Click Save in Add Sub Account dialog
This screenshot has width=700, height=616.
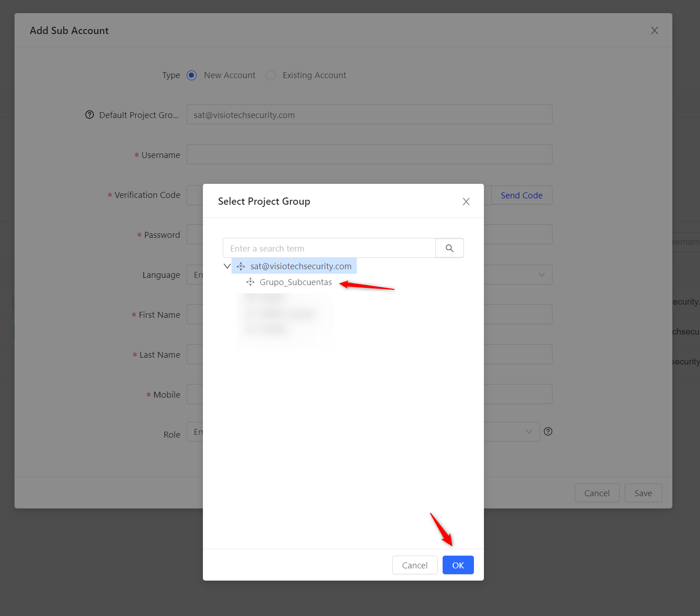coord(643,493)
